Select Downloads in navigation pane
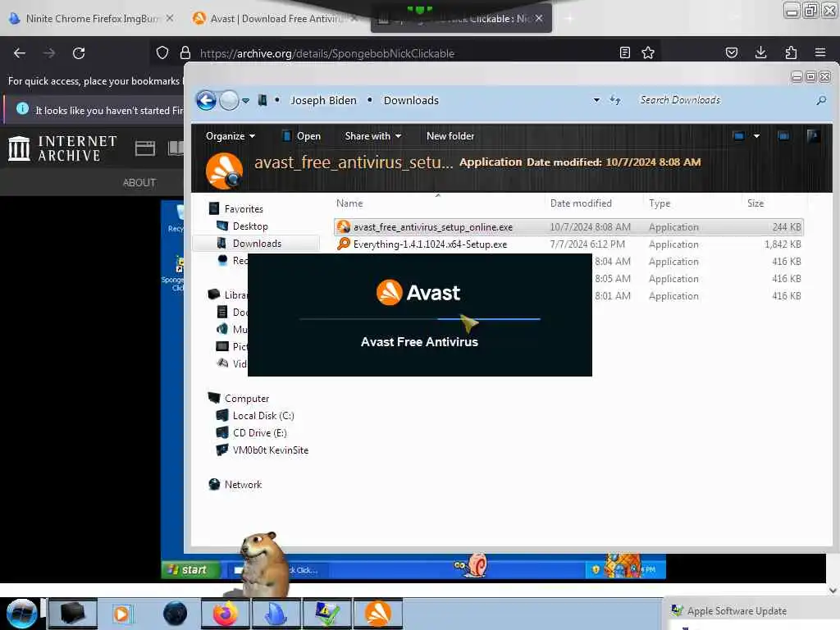Viewport: 840px width, 630px height. pyautogui.click(x=256, y=243)
